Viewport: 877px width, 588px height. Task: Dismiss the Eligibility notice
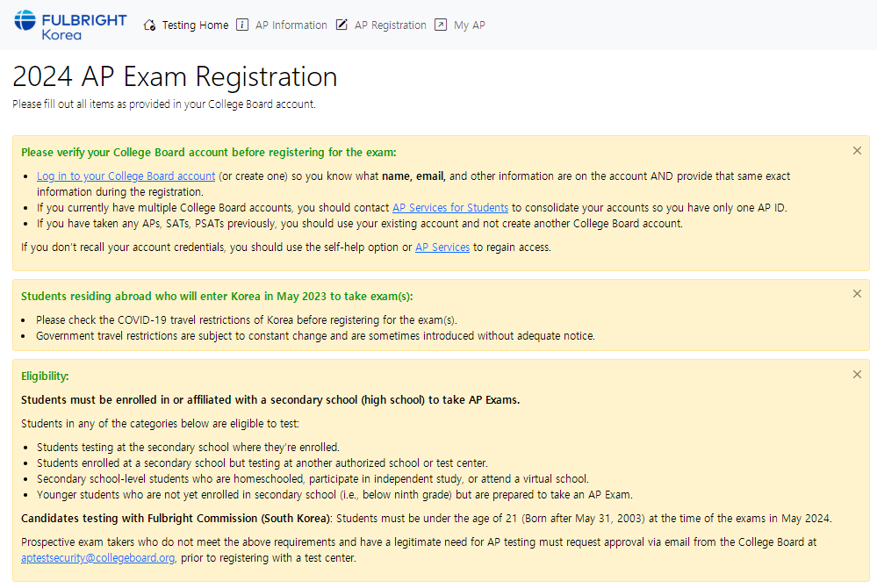(x=857, y=375)
